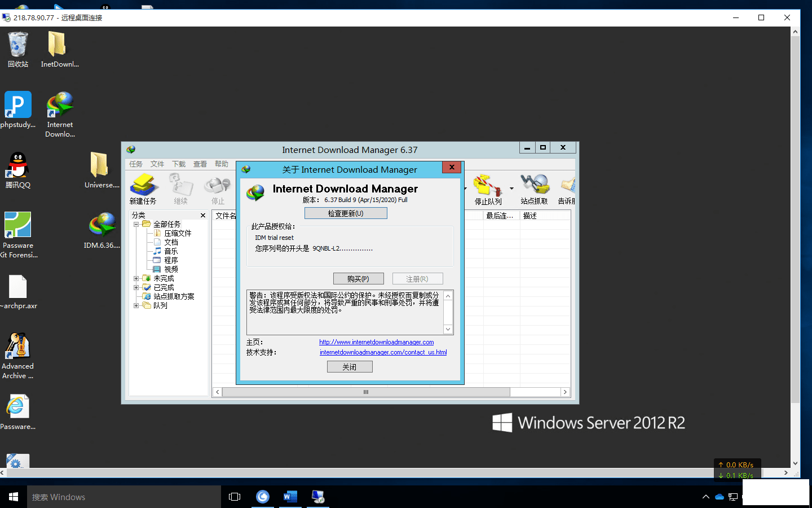Select 文档 category in the tree
Screen dimensions: 812x508
pyautogui.click(x=171, y=242)
